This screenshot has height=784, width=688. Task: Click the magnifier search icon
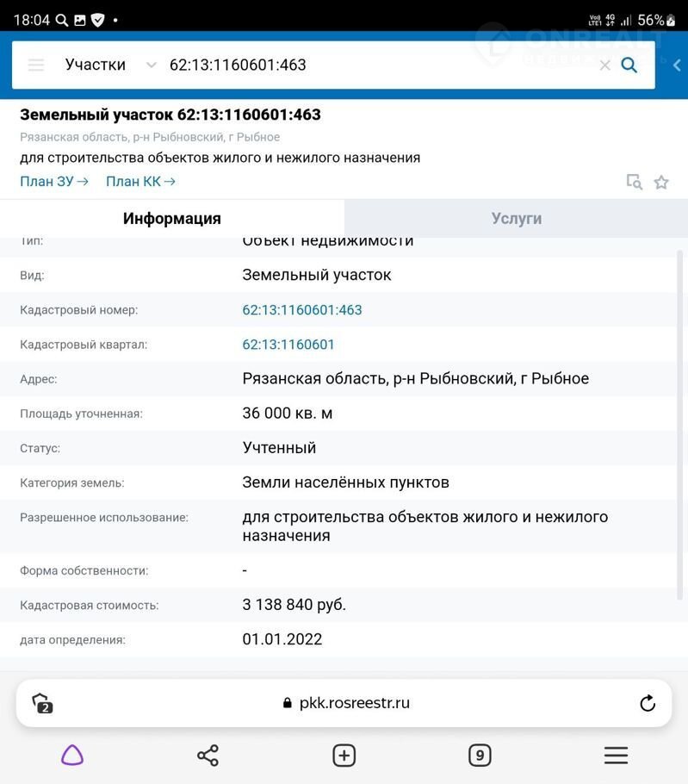coord(629,65)
